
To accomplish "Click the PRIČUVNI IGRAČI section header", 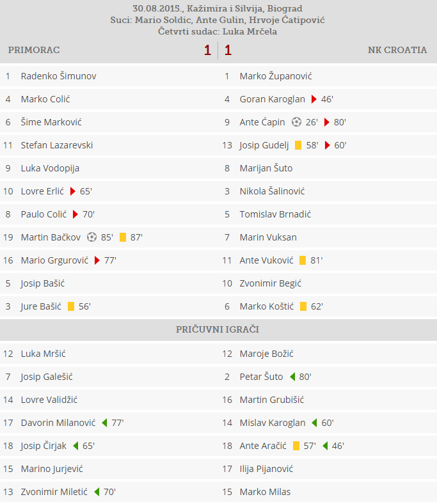I will click(x=218, y=329).
